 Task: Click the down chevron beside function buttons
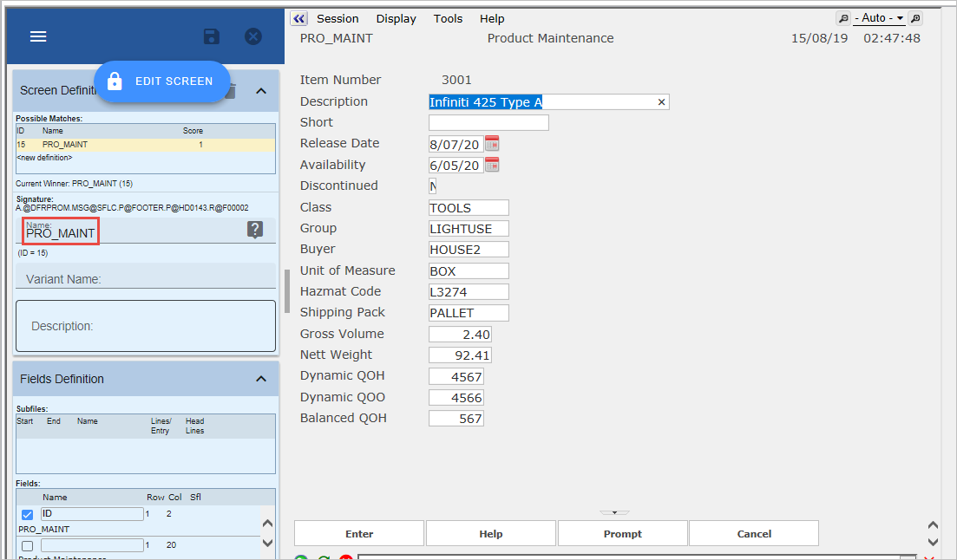pyautogui.click(x=933, y=542)
